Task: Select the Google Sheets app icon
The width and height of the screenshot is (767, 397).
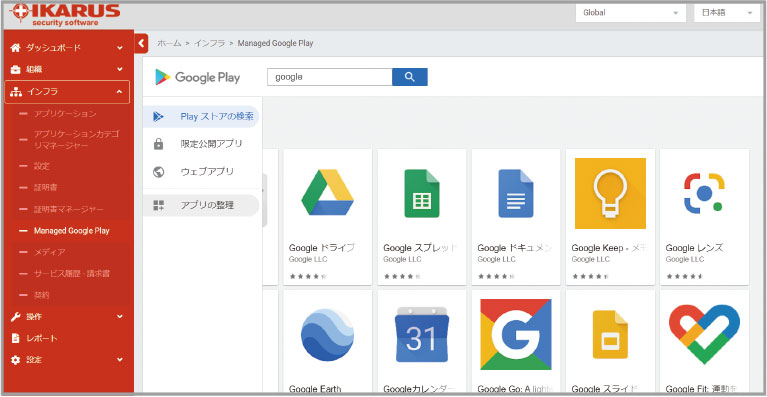Action: [422, 193]
